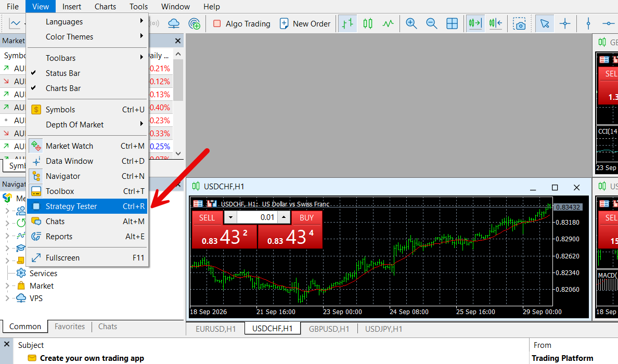618x364 pixels.
Task: Click the volume field showing 0.01
Action: tap(257, 217)
